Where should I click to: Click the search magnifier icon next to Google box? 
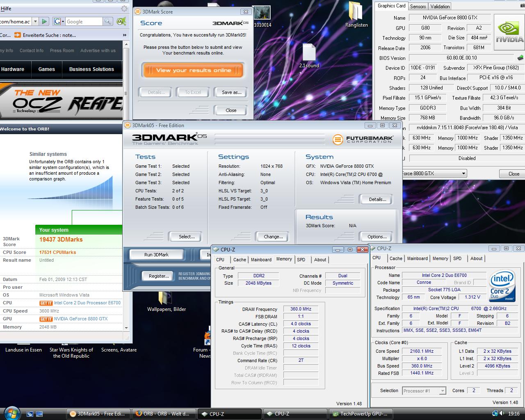pos(107,21)
